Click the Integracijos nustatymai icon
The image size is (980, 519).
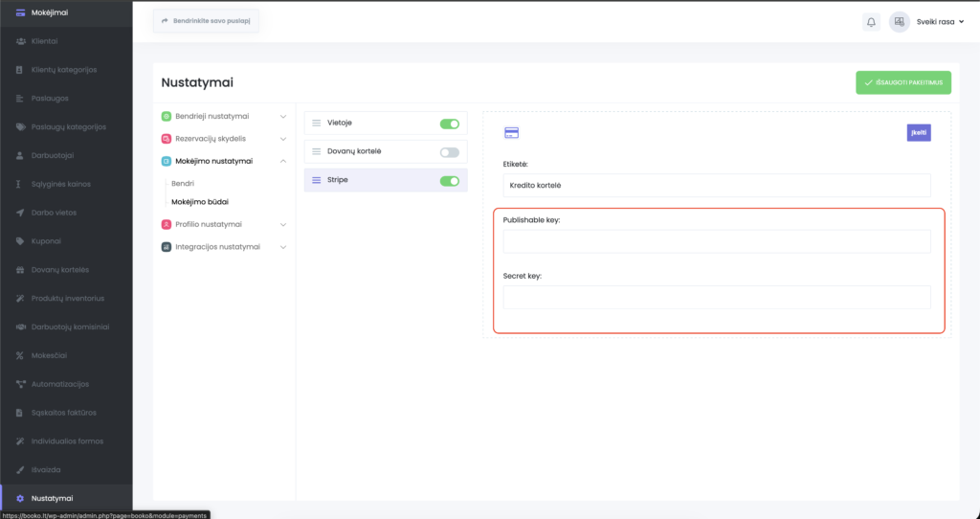pyautogui.click(x=167, y=247)
